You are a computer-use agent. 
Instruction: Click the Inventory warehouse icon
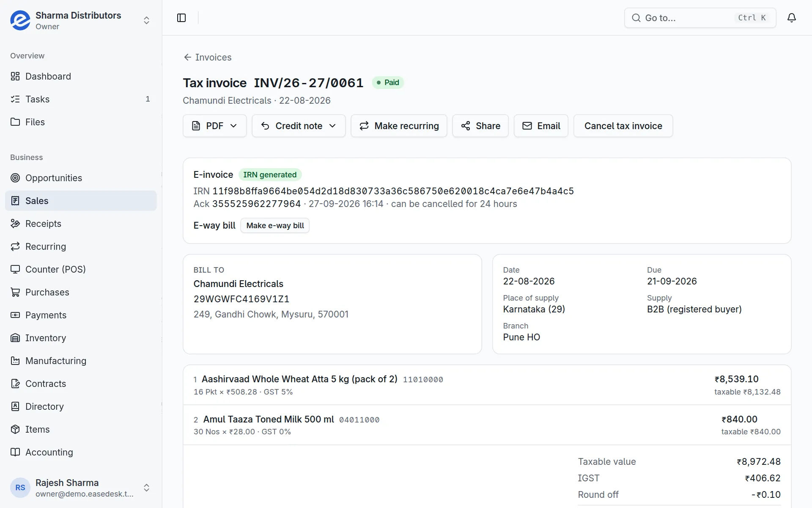coord(15,338)
